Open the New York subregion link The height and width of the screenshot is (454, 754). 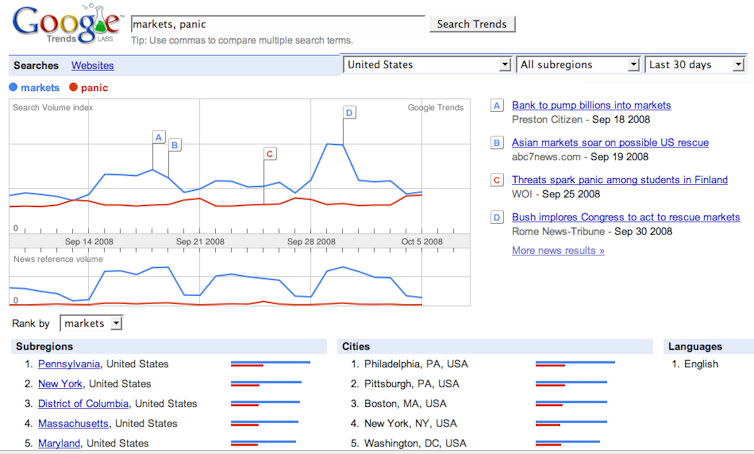tap(60, 384)
